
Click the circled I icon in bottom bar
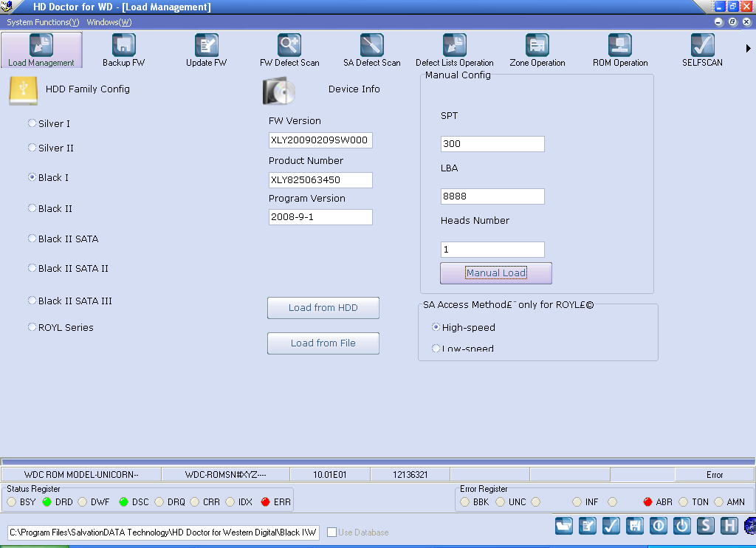click(658, 525)
